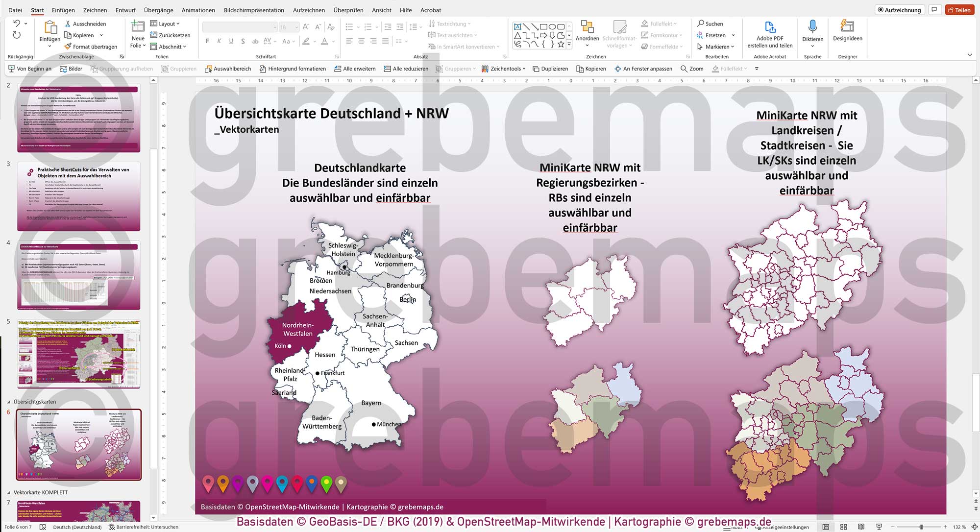Select slide 3 thumbnail in the slide panel

coord(78,197)
